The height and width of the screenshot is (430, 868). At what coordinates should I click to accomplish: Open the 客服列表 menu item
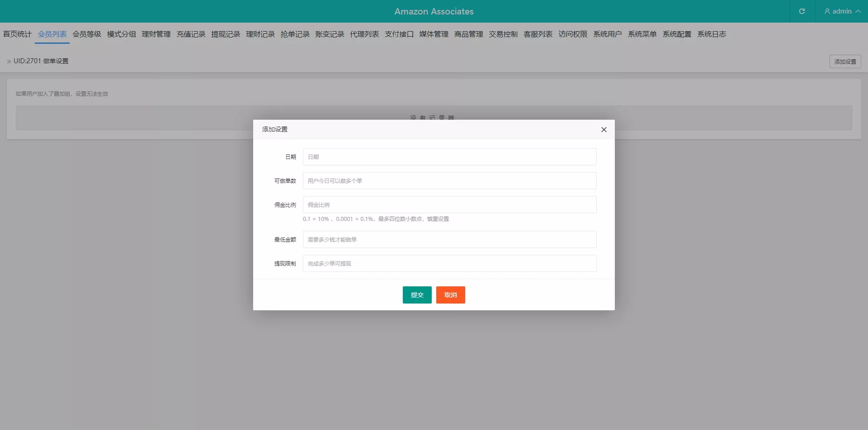coord(538,34)
